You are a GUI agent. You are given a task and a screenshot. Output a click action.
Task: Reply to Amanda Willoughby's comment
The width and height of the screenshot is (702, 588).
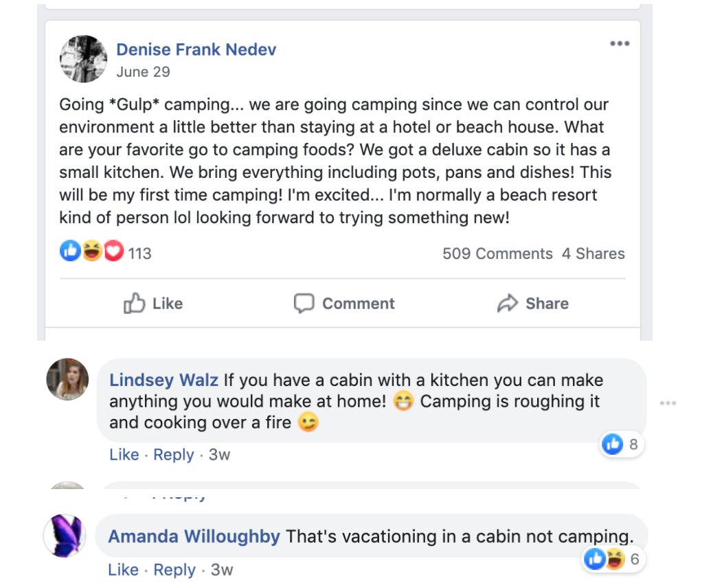(174, 570)
